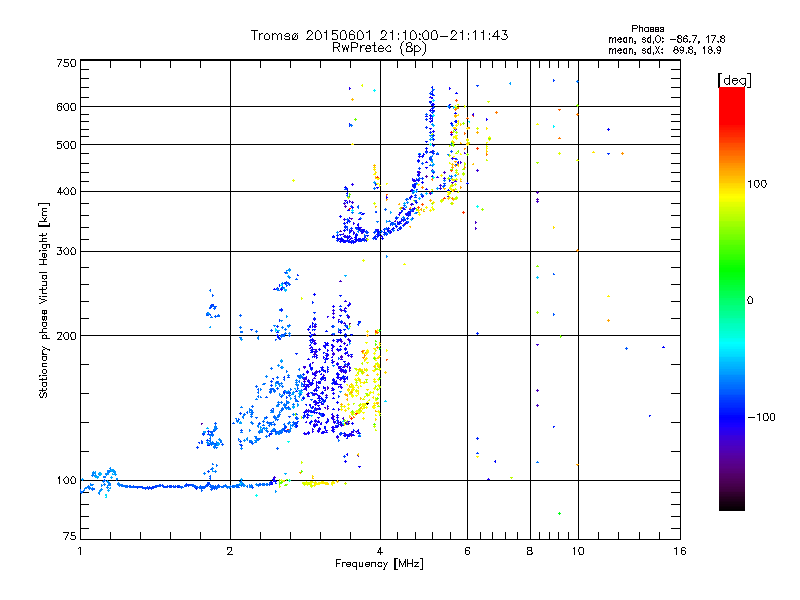800x600 pixels.
Task: Click the "8" frequency tick label
Action: tap(530, 551)
